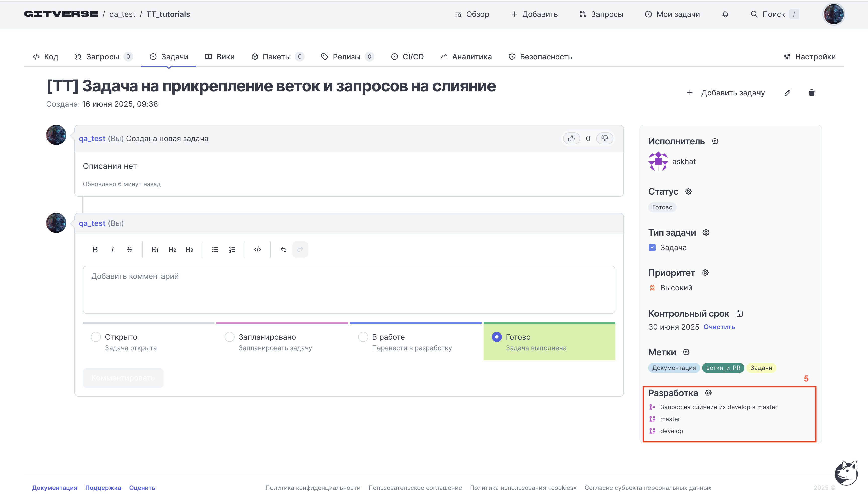Select the Готово status option
The width and height of the screenshot is (868, 500).
pyautogui.click(x=497, y=337)
